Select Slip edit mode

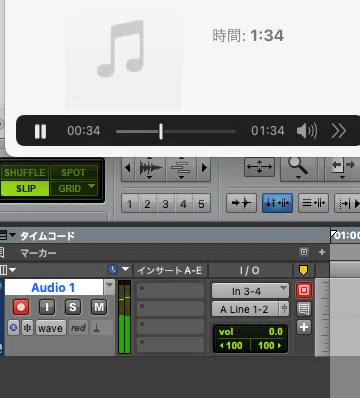(x=25, y=188)
